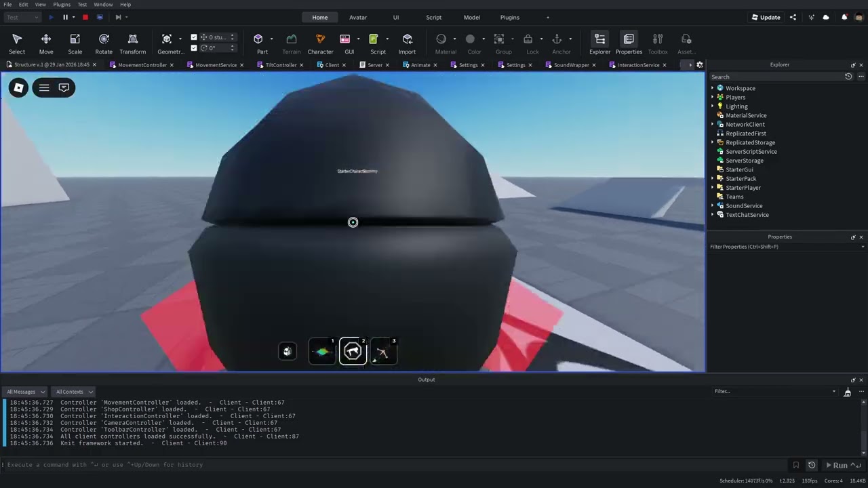
Task: Open the Toolbox panel
Action: [658, 44]
